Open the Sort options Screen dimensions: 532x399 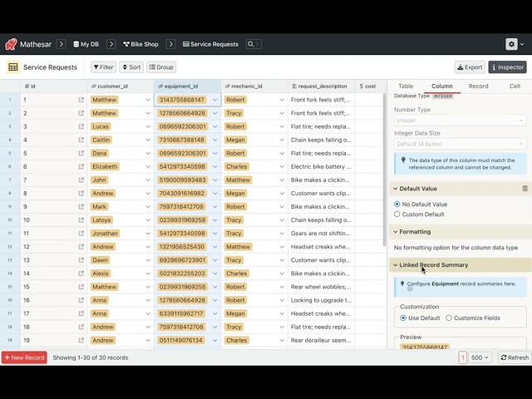(x=131, y=67)
